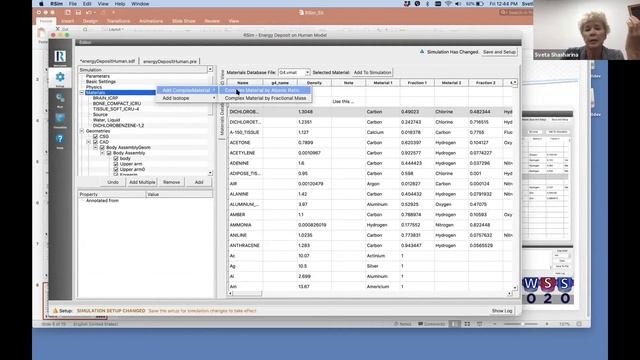
Task: Select the Water, Liquid tree item
Action: point(107,120)
